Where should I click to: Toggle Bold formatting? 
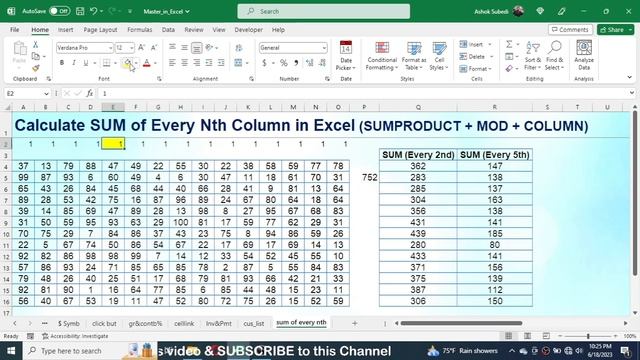pos(62,63)
